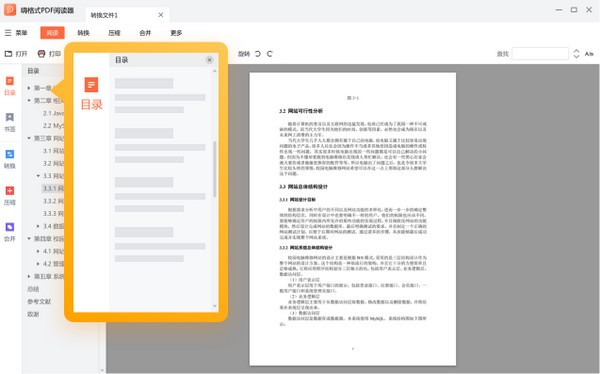The height and width of the screenshot is (374, 600).
Task: Click the 打印 printer icon
Action: tap(41, 54)
